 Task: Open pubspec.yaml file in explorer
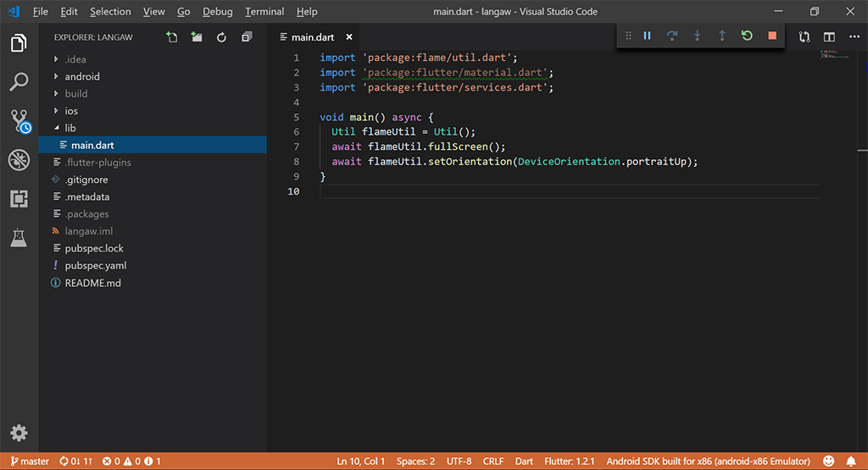click(x=95, y=265)
